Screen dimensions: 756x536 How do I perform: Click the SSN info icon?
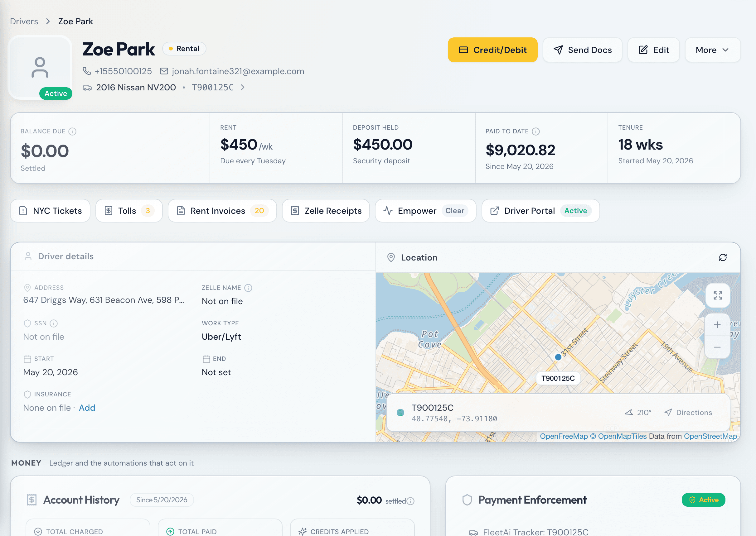[54, 323]
